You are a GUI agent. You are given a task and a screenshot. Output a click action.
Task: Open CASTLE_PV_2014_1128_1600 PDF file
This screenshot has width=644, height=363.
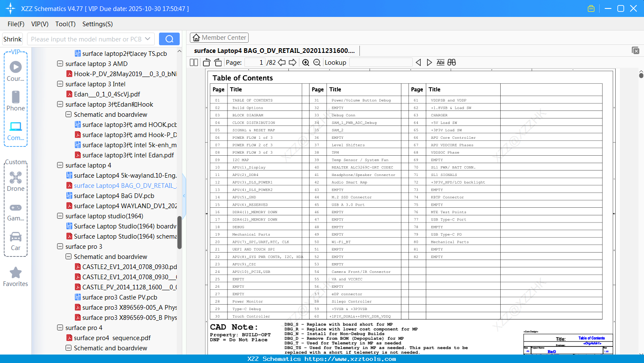tap(126, 287)
